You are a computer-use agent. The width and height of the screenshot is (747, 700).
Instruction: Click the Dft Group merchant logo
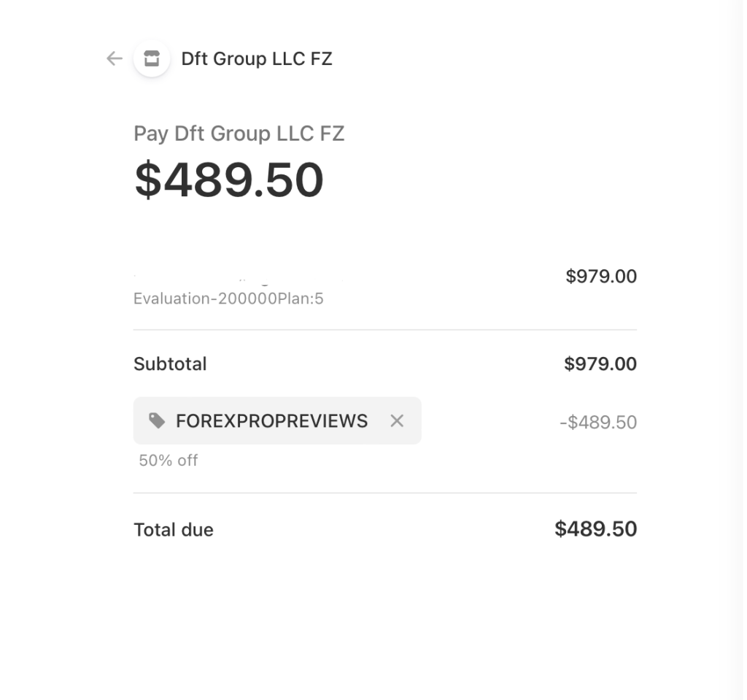pyautogui.click(x=152, y=59)
